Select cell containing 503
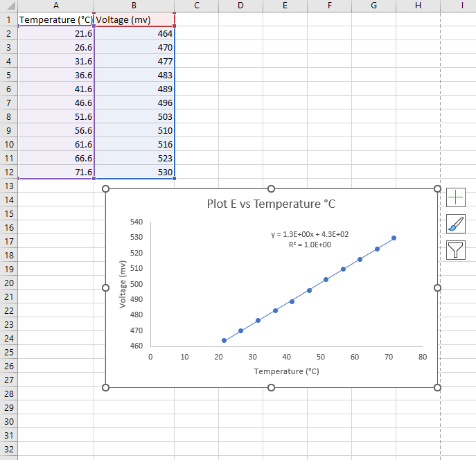 (134, 116)
